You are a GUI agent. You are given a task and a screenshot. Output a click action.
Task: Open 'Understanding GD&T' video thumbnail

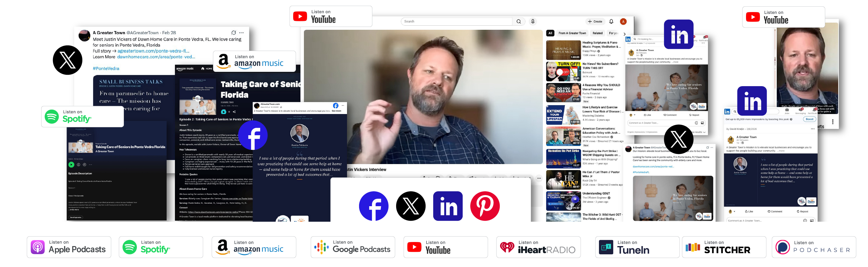tap(563, 201)
